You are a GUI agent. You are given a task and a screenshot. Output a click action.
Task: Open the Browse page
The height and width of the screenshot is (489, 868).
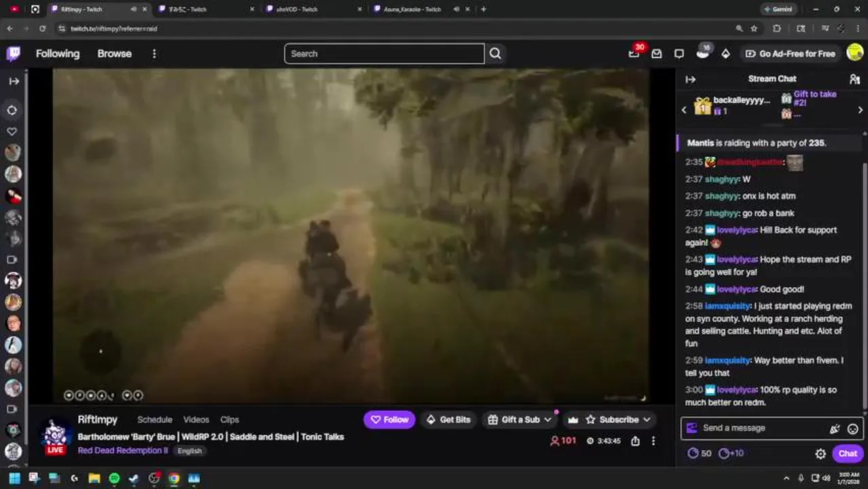(114, 54)
